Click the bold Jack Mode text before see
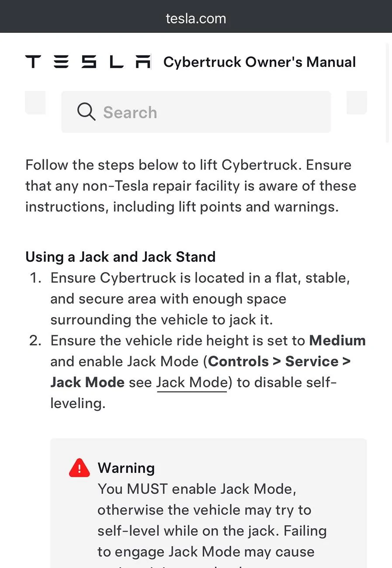Image resolution: width=392 pixels, height=568 pixels. [x=87, y=383]
